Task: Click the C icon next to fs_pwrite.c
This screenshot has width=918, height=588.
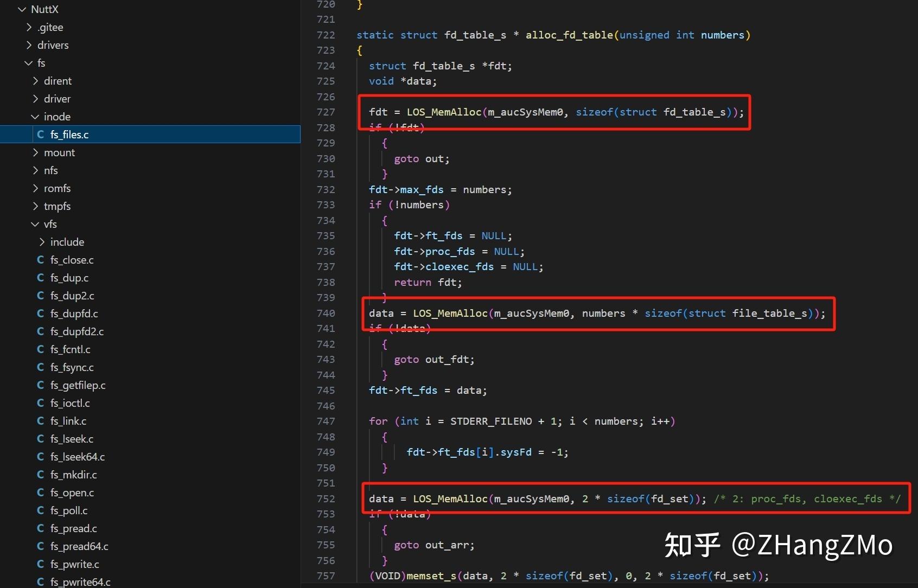Action: click(41, 564)
